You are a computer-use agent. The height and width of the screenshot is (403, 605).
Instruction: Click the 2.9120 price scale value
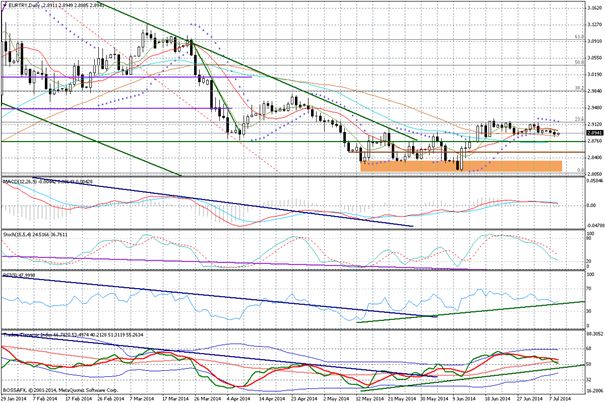tap(593, 124)
